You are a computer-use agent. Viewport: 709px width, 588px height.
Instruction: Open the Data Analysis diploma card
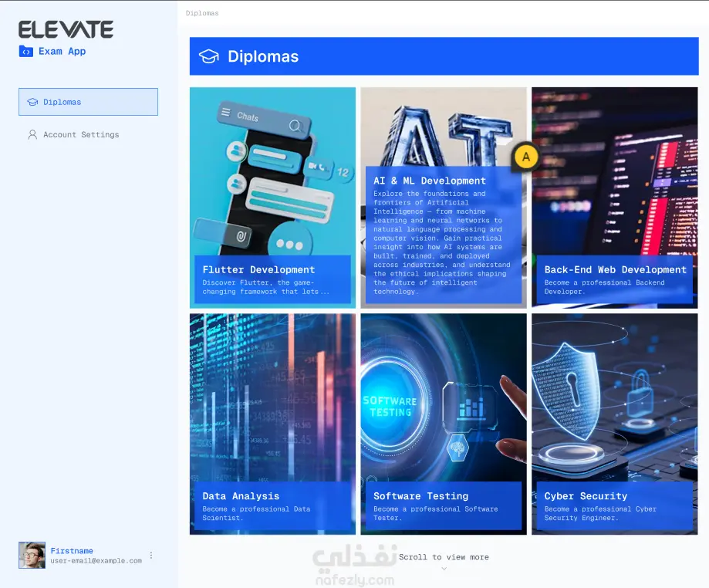[272, 424]
